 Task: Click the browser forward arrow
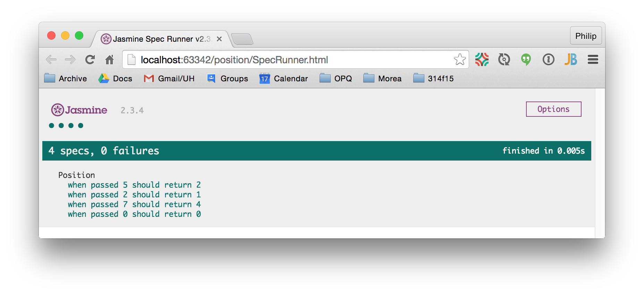(70, 60)
